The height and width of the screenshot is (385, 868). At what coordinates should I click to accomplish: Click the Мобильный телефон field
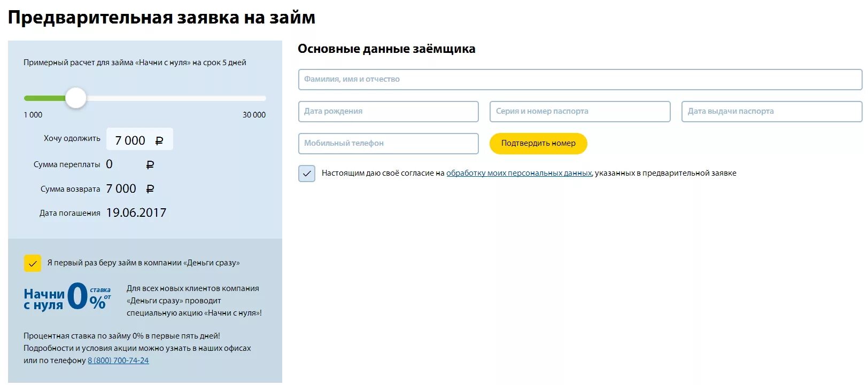388,144
